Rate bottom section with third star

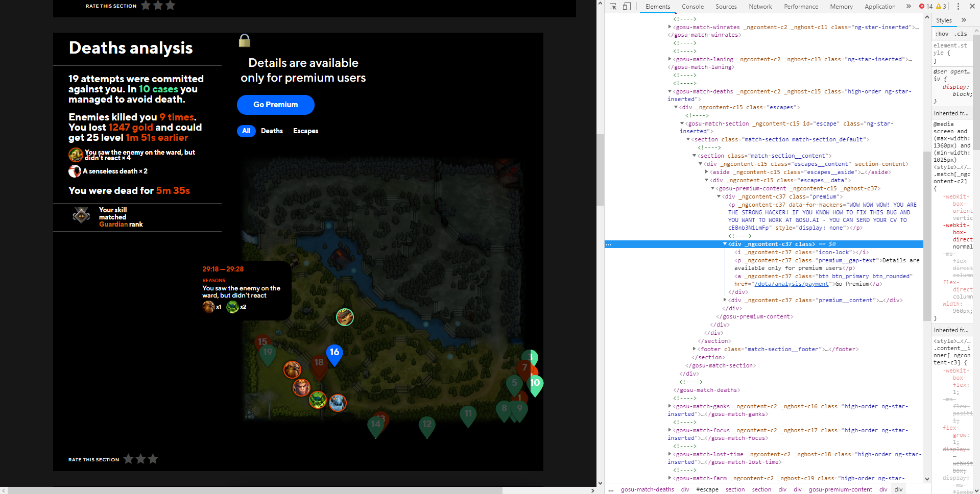point(153,459)
